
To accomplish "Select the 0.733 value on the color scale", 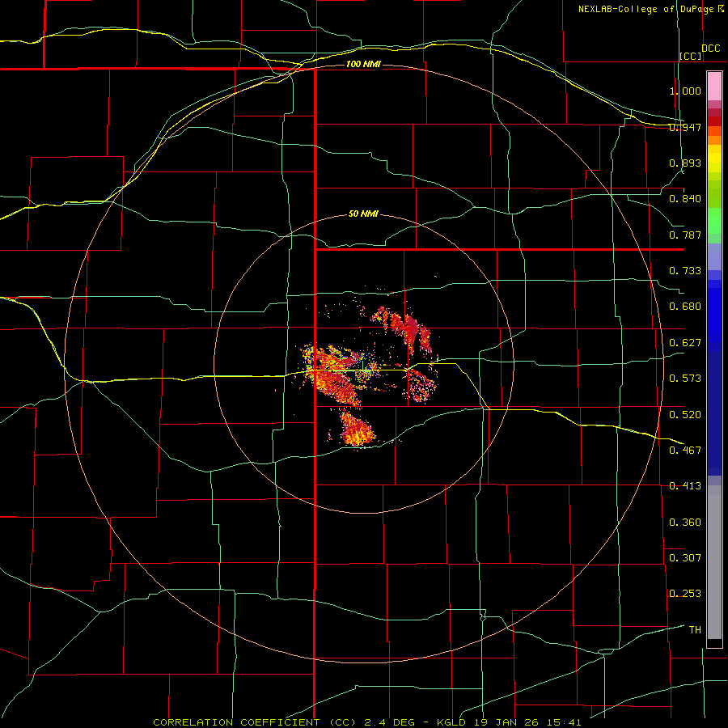I will tap(685, 270).
